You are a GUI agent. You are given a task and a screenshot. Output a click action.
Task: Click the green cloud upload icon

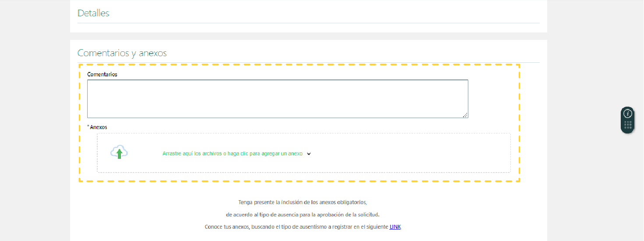pyautogui.click(x=119, y=152)
